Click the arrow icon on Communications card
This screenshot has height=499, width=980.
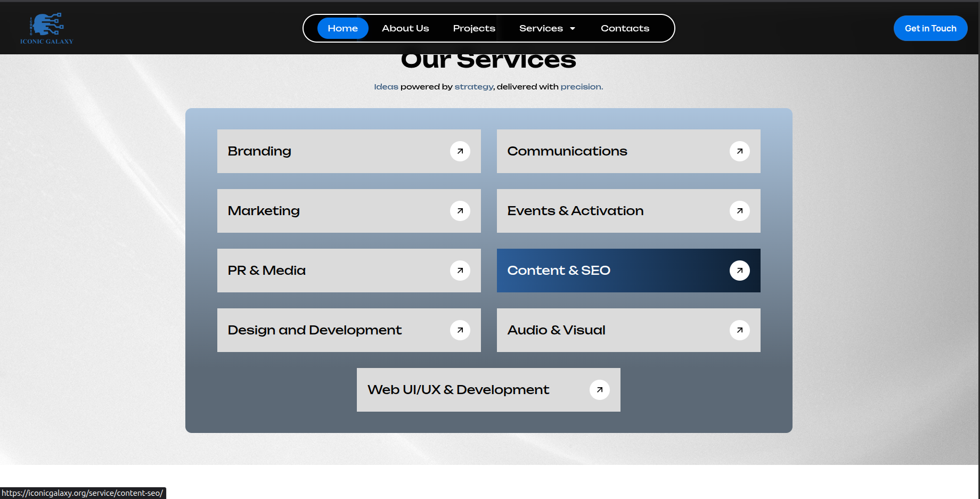coord(739,151)
